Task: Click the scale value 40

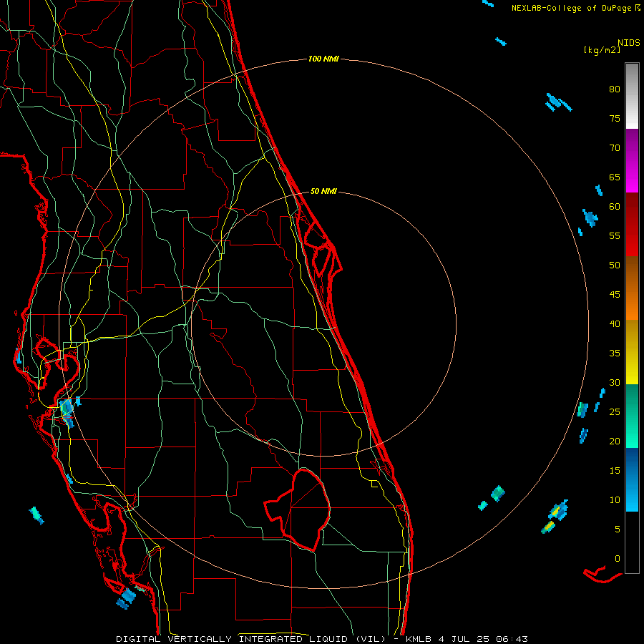Action: click(615, 323)
